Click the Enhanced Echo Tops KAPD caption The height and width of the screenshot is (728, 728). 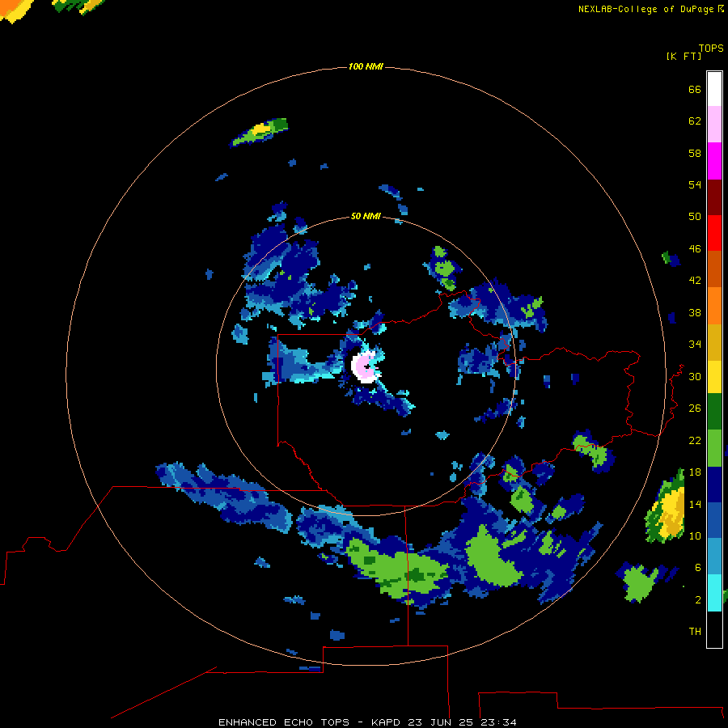367,722
